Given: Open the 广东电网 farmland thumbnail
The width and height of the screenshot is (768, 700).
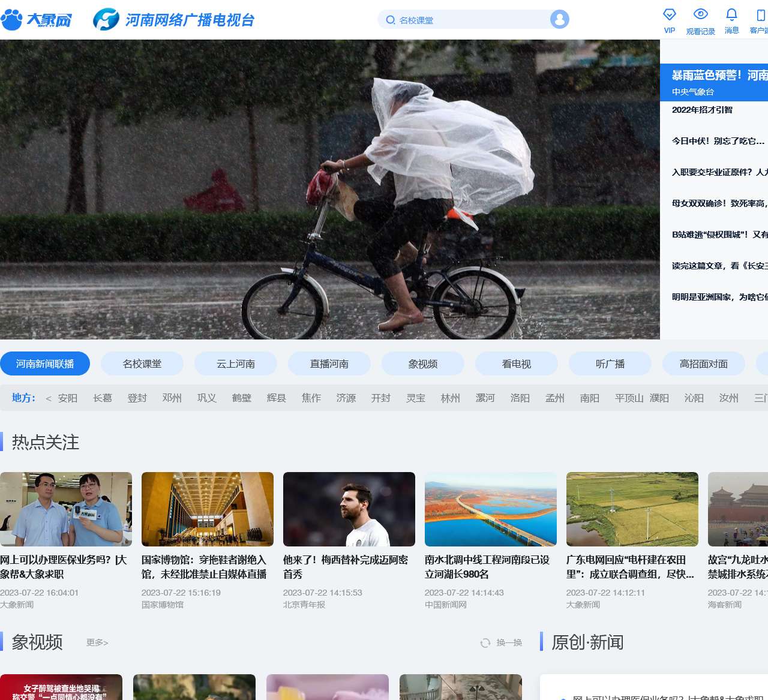Looking at the screenshot, I should click(632, 509).
